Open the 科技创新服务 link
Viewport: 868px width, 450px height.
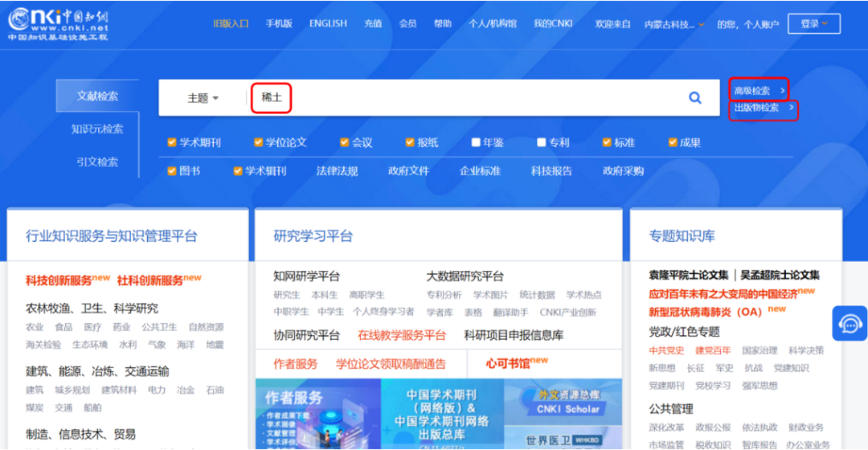click(59, 280)
